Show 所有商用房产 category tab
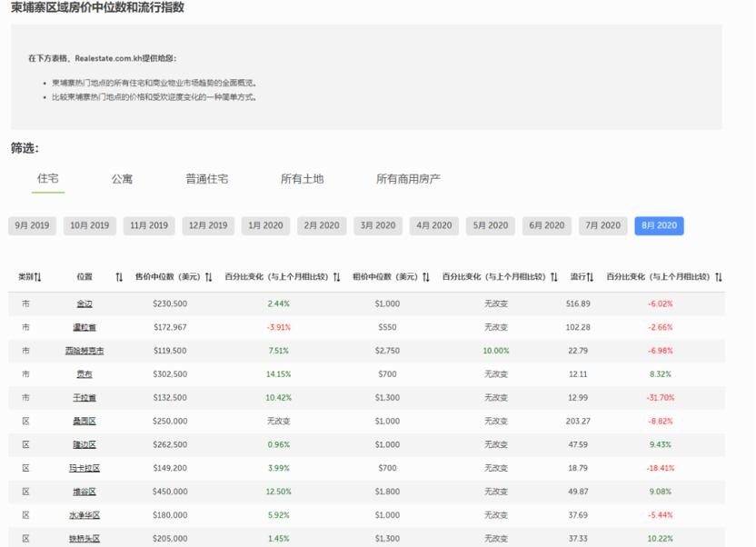This screenshot has width=756, height=547. 408,179
